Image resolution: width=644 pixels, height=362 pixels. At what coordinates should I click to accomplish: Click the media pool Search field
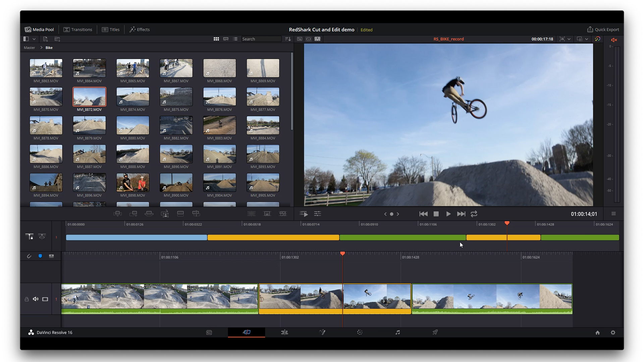[x=261, y=39]
